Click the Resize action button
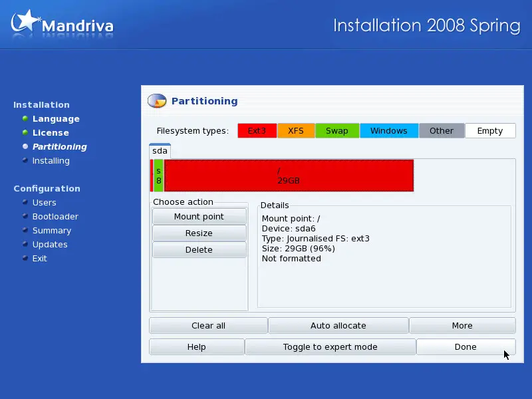Viewport: 532px width, 399px height. pos(199,233)
